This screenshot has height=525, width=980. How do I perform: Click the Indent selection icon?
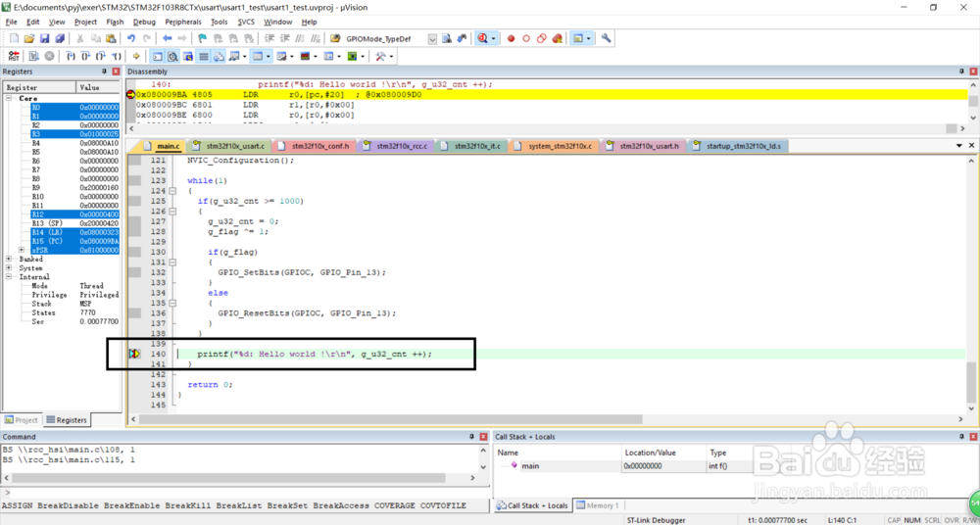pos(269,39)
